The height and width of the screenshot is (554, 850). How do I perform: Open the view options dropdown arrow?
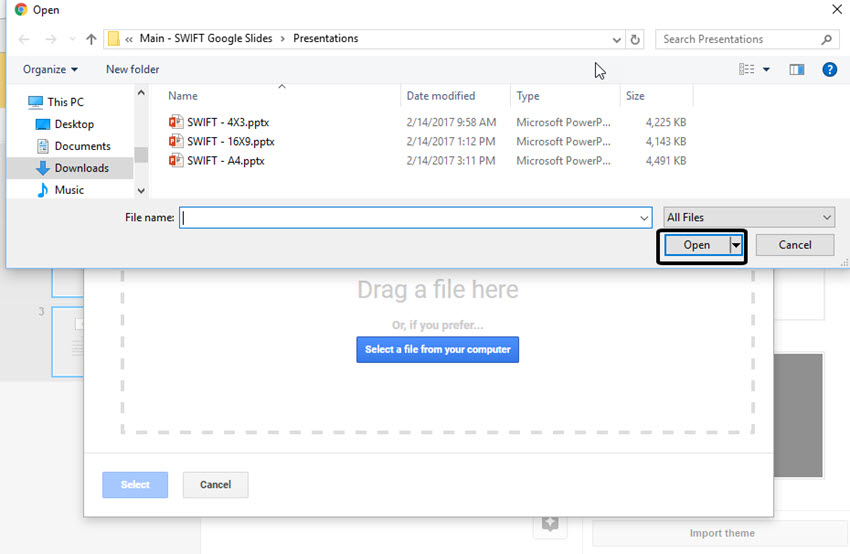coord(766,69)
